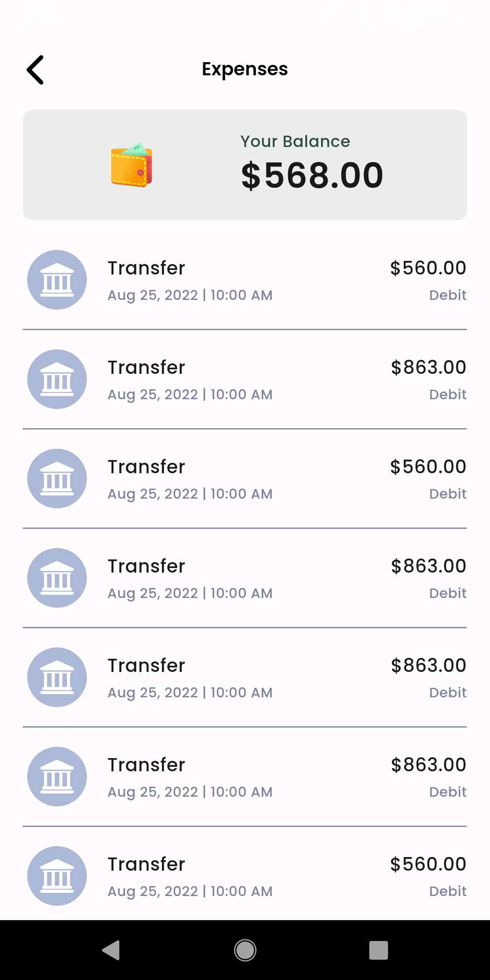
Task: Click the Your Balance label
Action: pos(295,142)
